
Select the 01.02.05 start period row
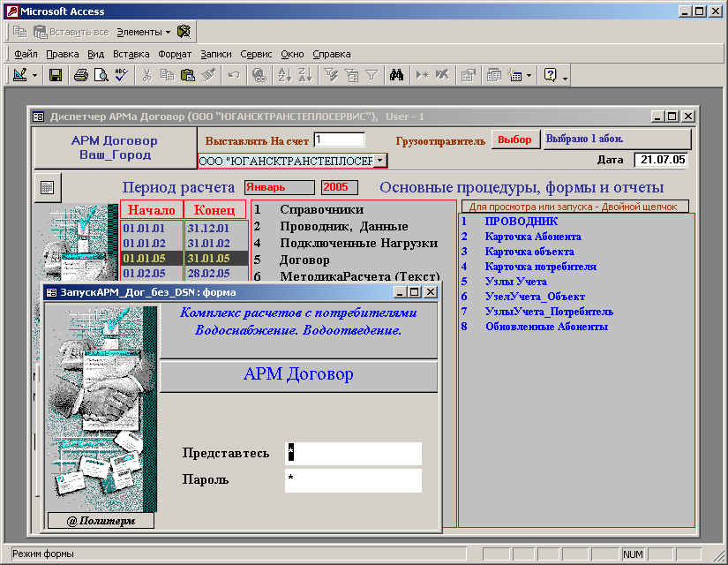pos(144,273)
